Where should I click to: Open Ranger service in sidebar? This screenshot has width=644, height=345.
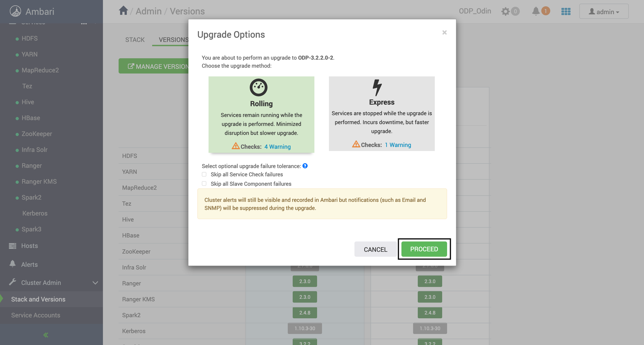click(32, 165)
